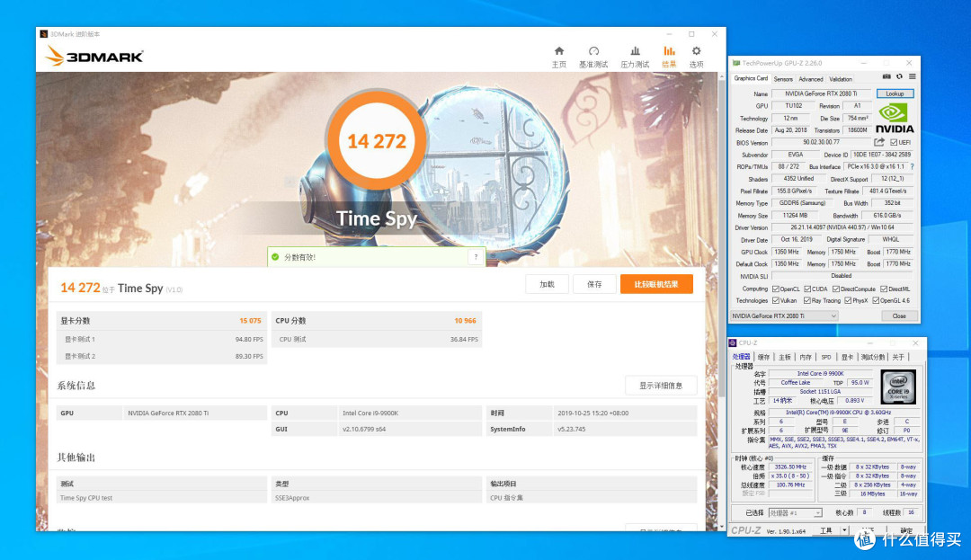Open the benchmarks (基准测试) gauge icon
The width and height of the screenshot is (971, 560).
pos(593,50)
